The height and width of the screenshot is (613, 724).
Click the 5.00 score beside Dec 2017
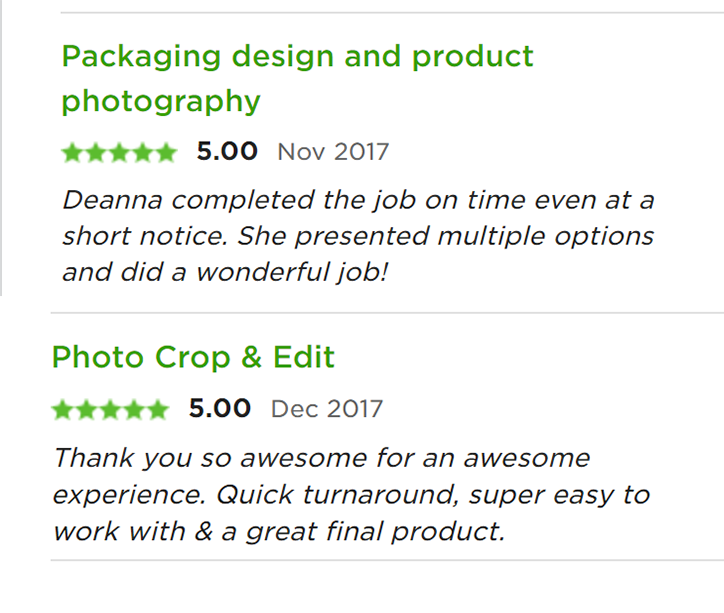pyautogui.click(x=219, y=409)
